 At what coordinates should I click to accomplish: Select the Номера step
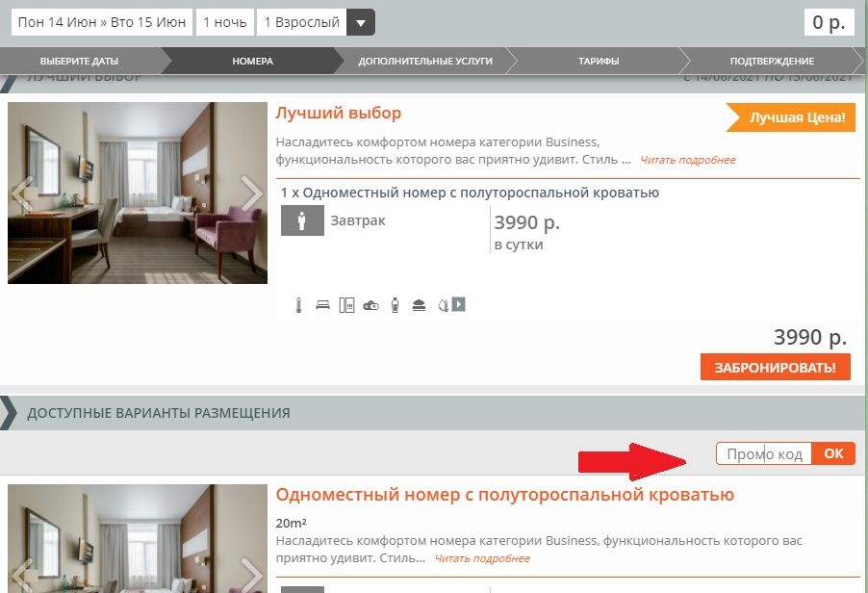[x=252, y=61]
